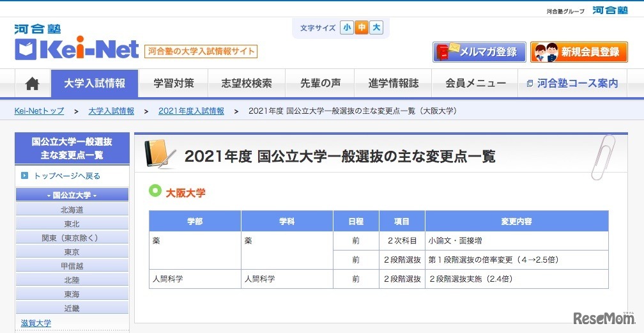The width and height of the screenshot is (644, 333).
Task: Expand the 東京 region
Action: click(72, 252)
